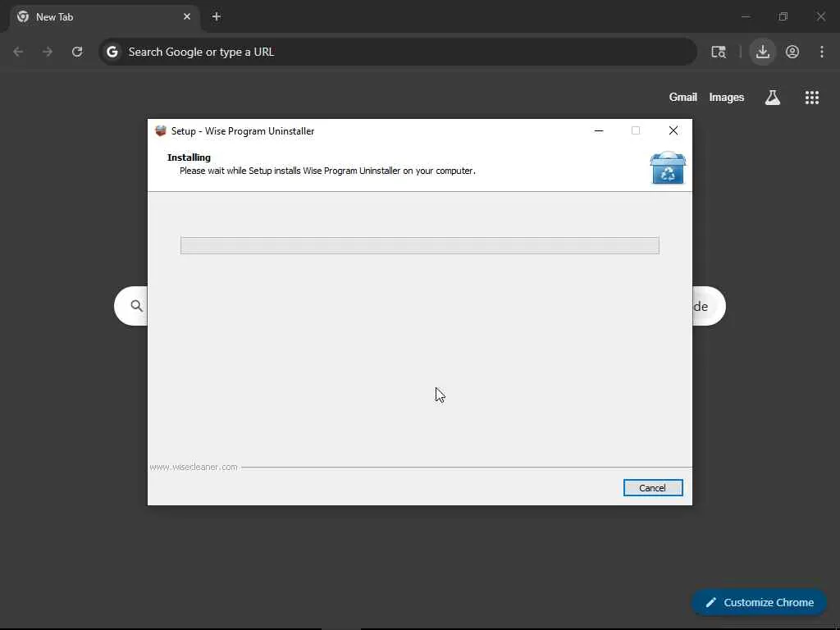
Task: Click the installation progress bar
Action: point(419,245)
